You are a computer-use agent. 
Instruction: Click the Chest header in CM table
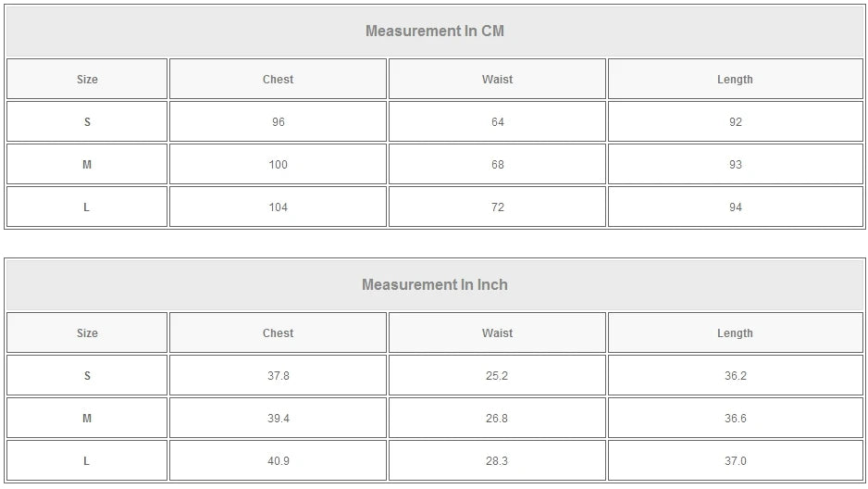278,80
